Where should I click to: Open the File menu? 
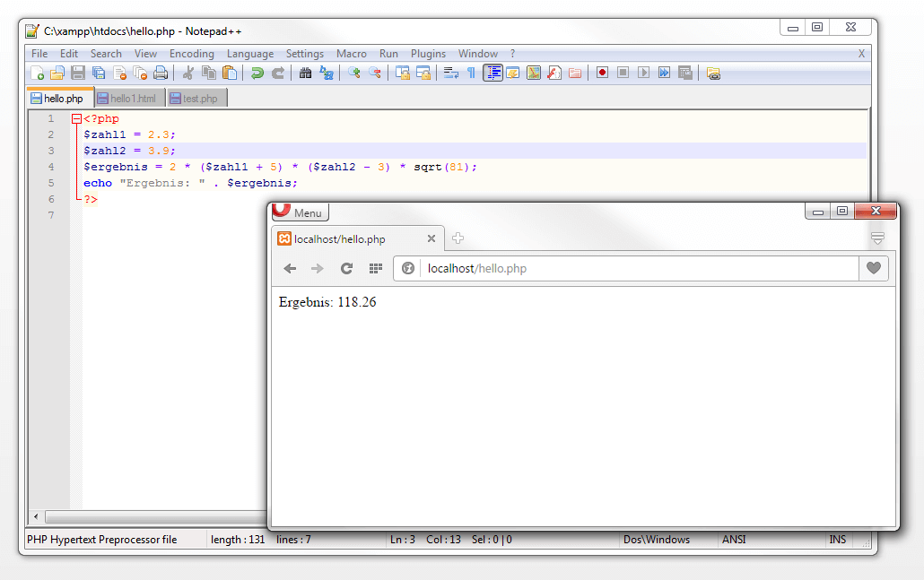39,54
